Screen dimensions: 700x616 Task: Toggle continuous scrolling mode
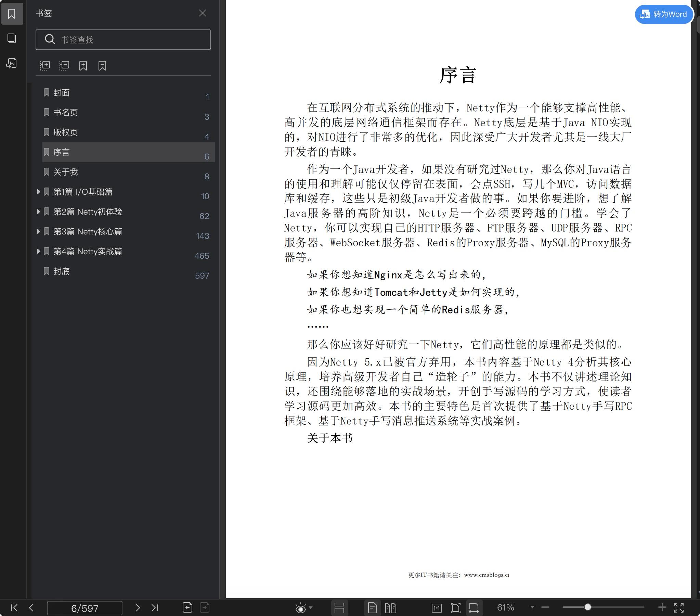tap(339, 608)
